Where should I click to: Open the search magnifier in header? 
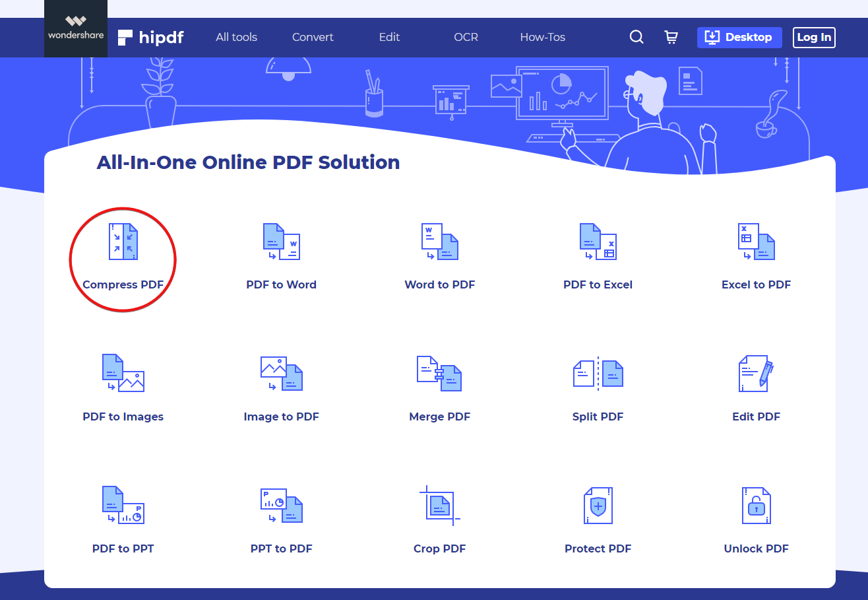(636, 38)
